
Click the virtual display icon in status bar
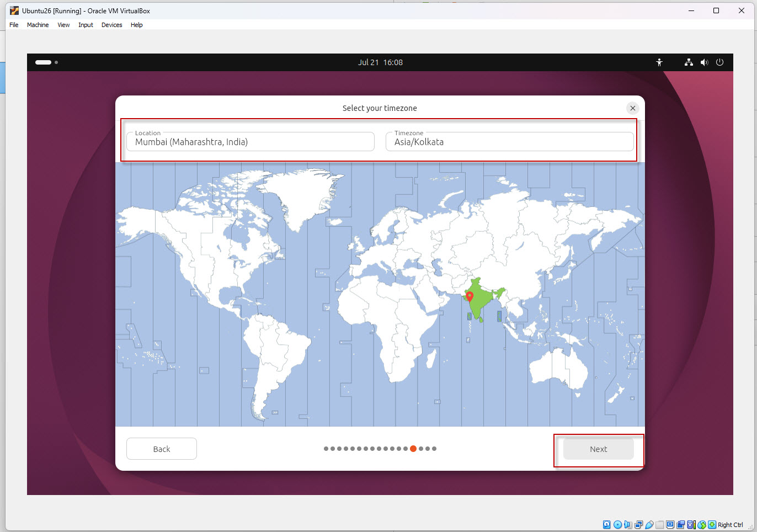(670, 525)
